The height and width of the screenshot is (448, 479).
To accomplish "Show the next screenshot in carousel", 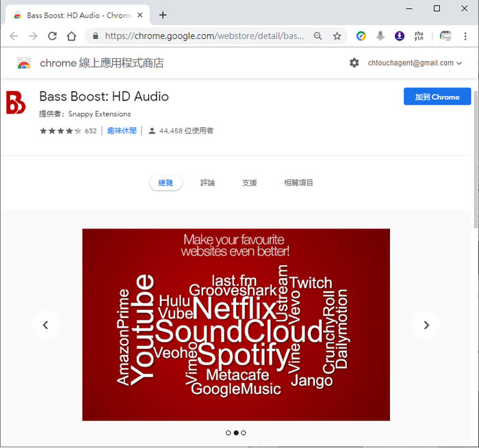I will point(426,325).
